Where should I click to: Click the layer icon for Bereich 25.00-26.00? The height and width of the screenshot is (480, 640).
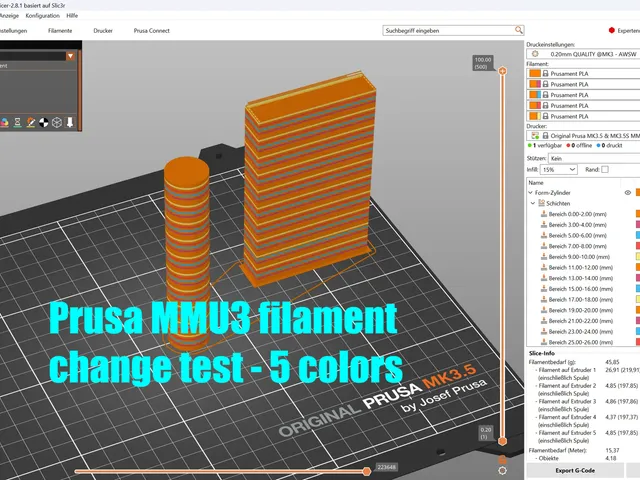[544, 342]
